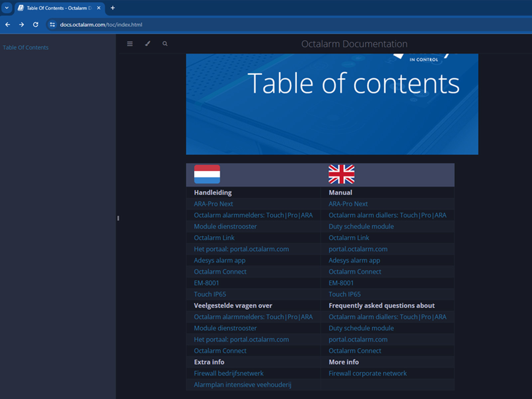Click Frequently asked questions about heading
The height and width of the screenshot is (399, 532).
click(x=382, y=306)
